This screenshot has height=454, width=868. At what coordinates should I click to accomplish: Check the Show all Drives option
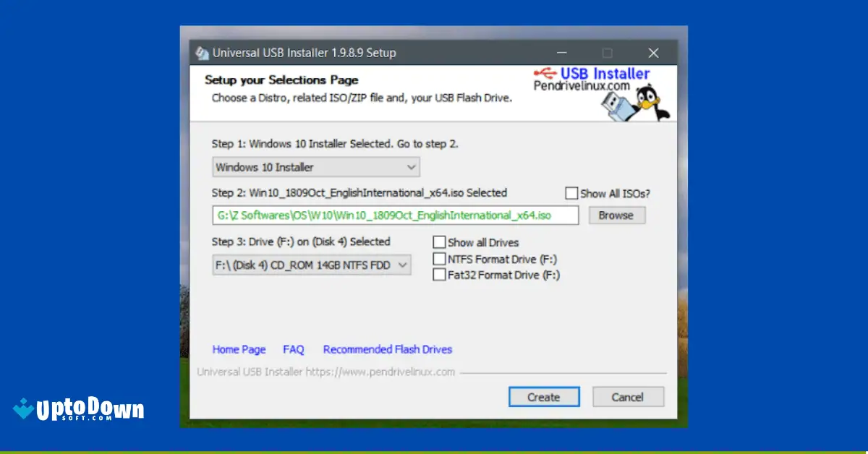439,242
